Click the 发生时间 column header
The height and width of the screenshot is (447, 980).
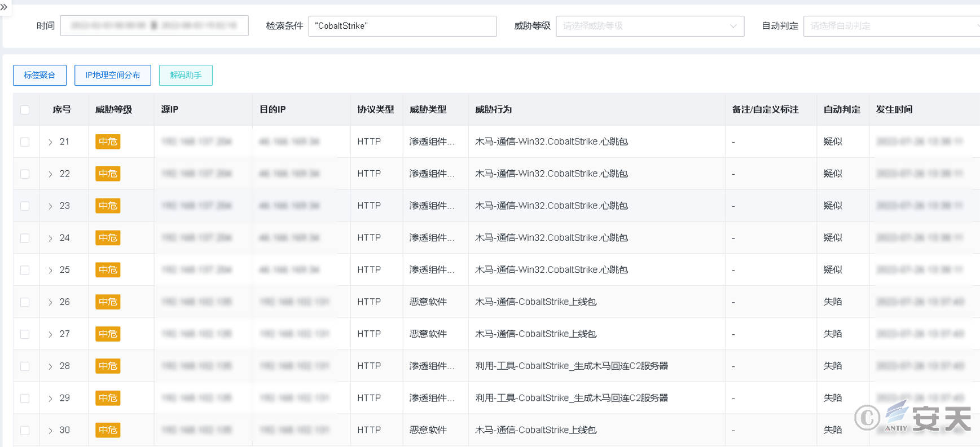894,109
